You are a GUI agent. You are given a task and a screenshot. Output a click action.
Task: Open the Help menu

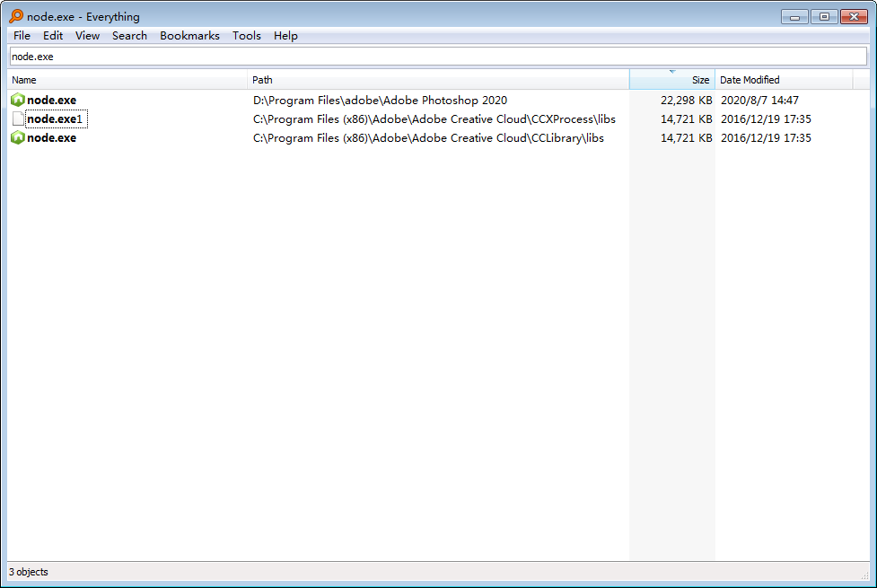click(x=285, y=36)
